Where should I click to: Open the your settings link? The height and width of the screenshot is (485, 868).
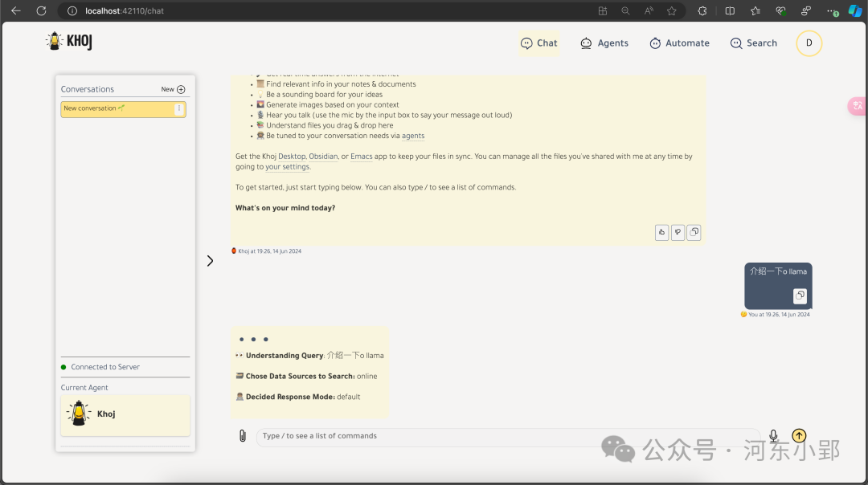(x=287, y=167)
